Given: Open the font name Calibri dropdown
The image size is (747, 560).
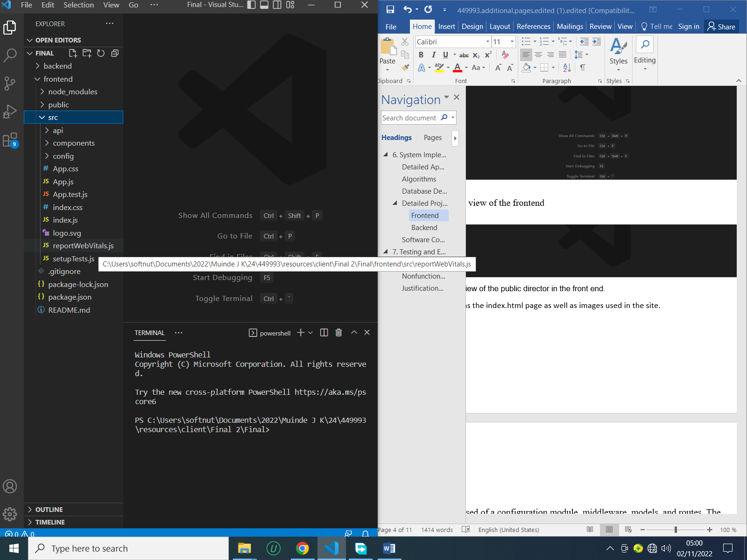Looking at the screenshot, I should click(x=487, y=42).
